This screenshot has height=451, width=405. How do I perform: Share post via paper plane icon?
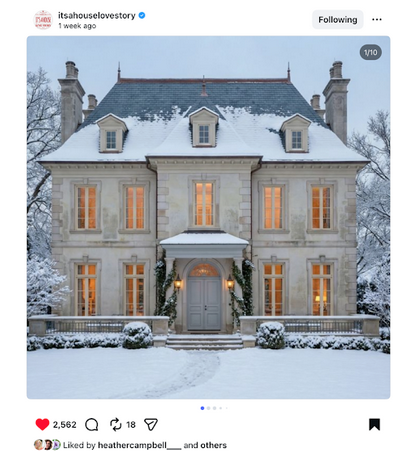click(x=151, y=424)
